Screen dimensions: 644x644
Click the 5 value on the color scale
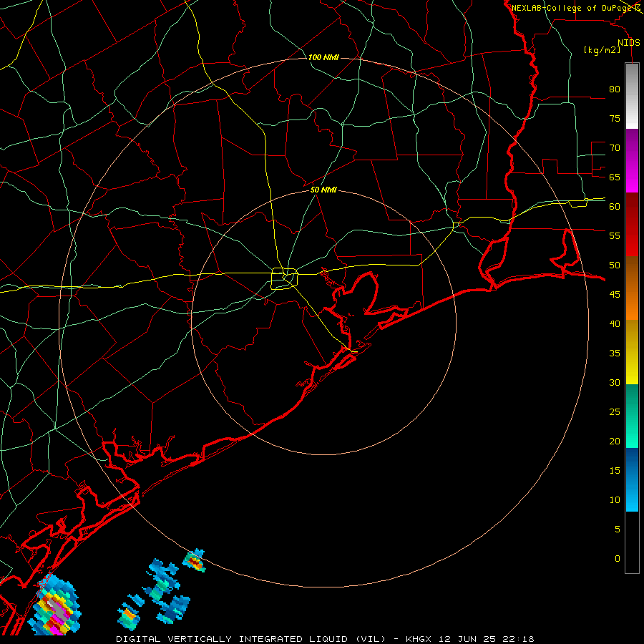click(618, 530)
